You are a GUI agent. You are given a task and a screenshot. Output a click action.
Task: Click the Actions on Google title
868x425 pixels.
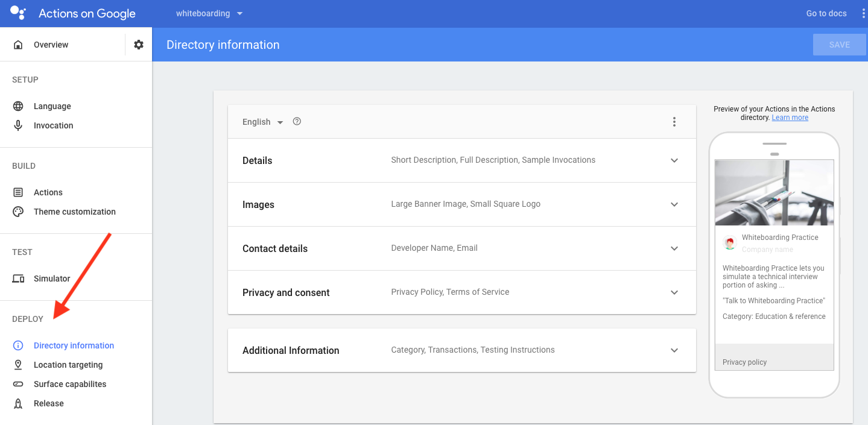tap(87, 13)
